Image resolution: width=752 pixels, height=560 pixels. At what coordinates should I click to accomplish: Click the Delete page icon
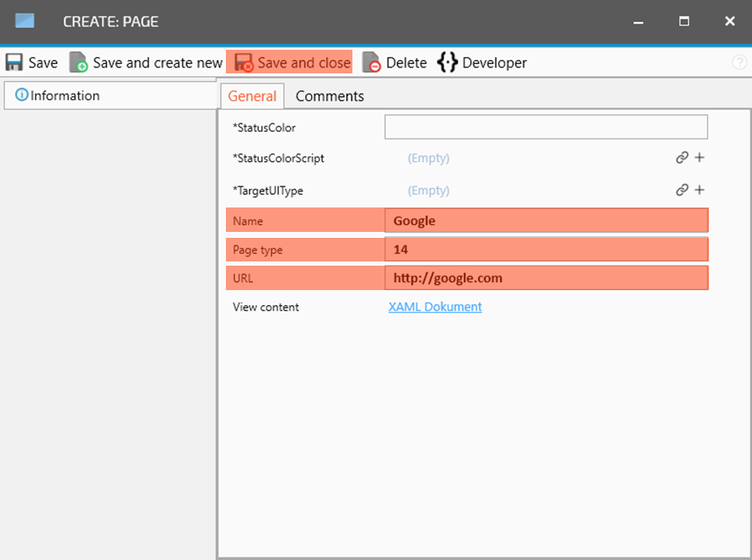click(x=372, y=62)
